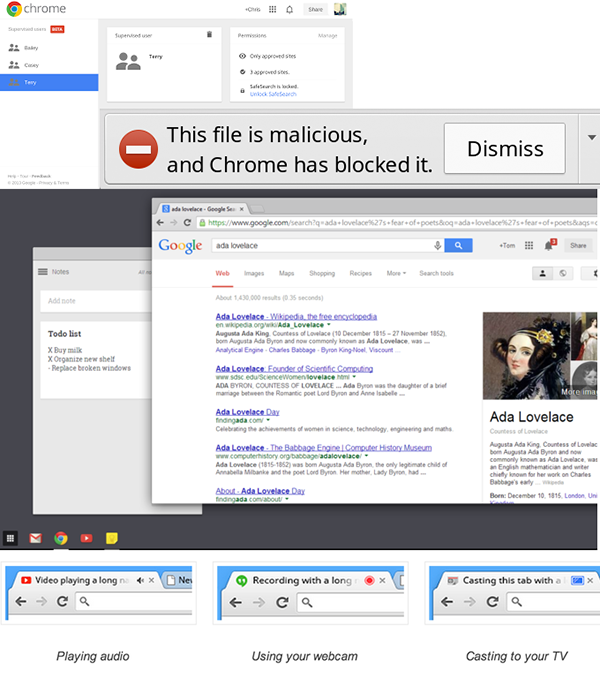
Task: Click Share button on Google results page
Action: (578, 246)
